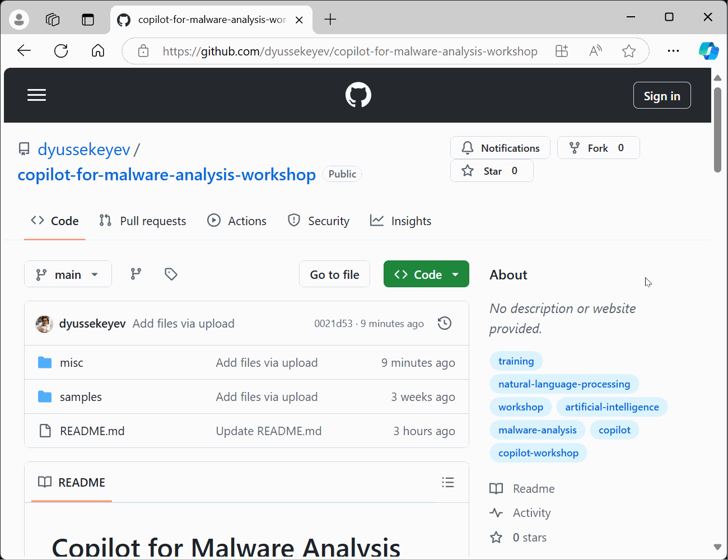Open browser Settings and more menu

pyautogui.click(x=673, y=51)
